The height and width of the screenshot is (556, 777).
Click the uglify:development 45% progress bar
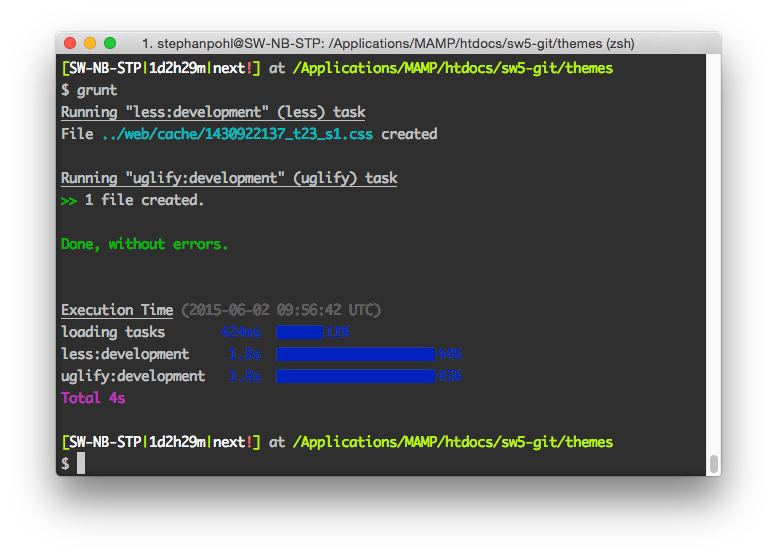(356, 376)
